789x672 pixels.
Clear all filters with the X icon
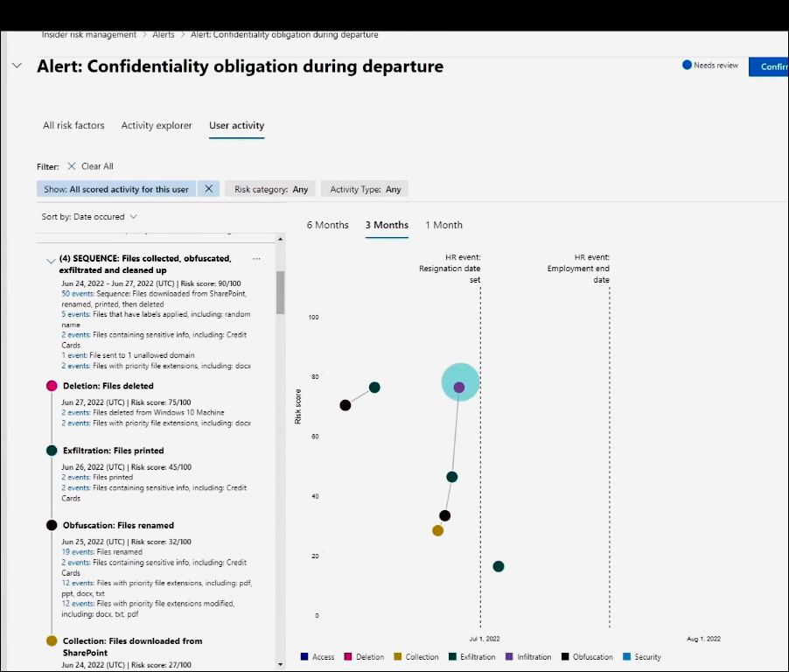click(72, 166)
